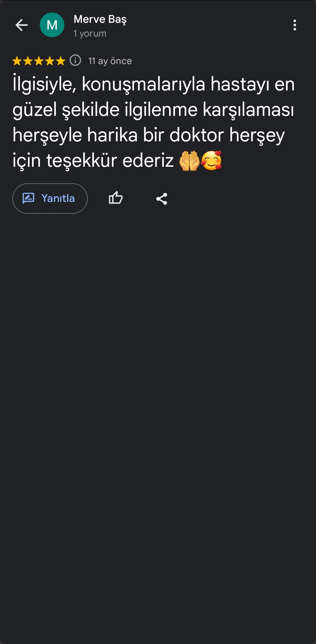
Task: Click the first rating star
Action: click(x=17, y=61)
